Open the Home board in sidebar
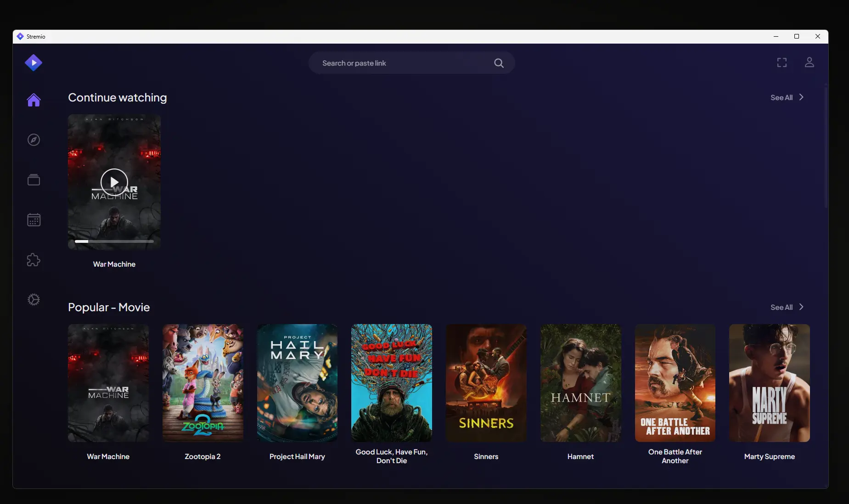849x504 pixels. (34, 100)
